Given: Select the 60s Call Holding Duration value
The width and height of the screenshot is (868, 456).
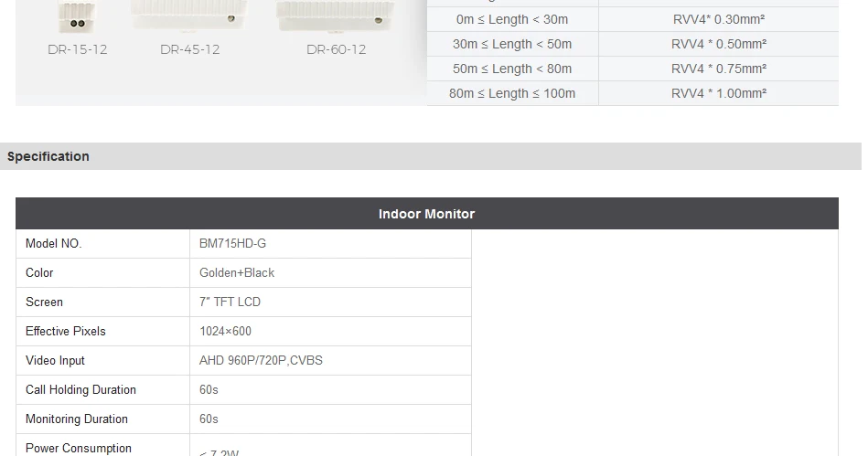Looking at the screenshot, I should click(209, 390).
